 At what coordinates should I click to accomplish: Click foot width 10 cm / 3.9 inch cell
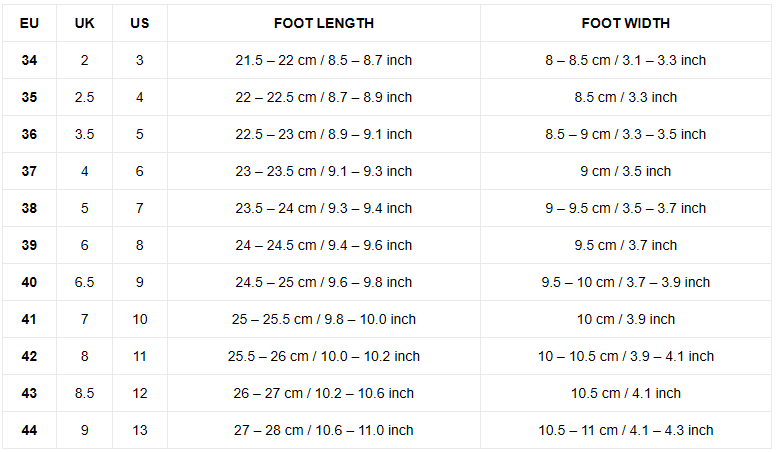coord(626,319)
